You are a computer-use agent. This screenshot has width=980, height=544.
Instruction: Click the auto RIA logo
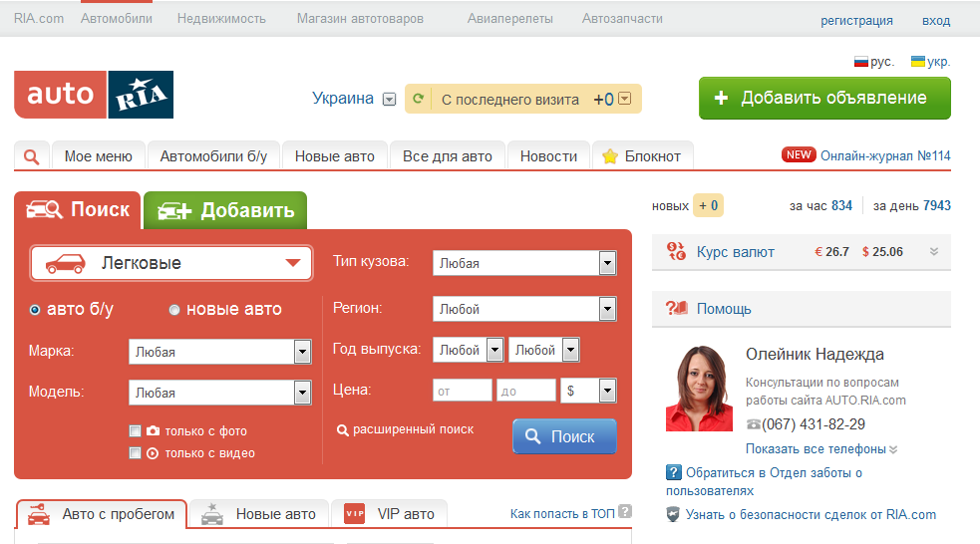(94, 95)
